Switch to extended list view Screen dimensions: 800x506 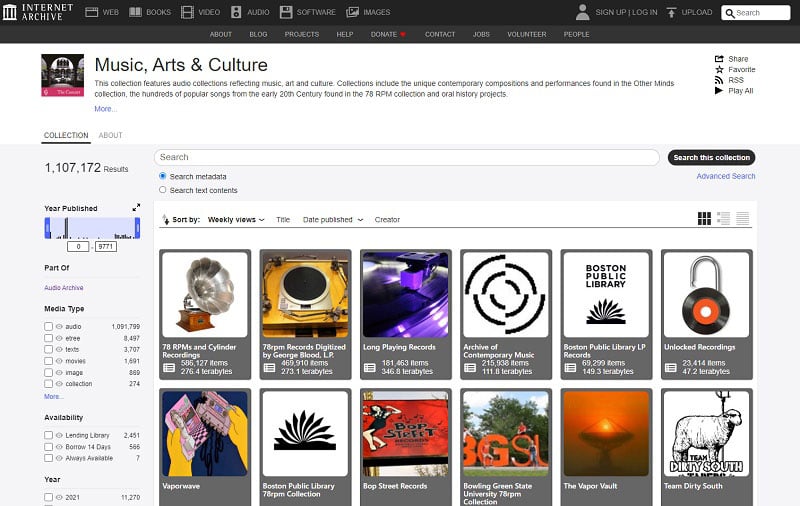(x=723, y=219)
